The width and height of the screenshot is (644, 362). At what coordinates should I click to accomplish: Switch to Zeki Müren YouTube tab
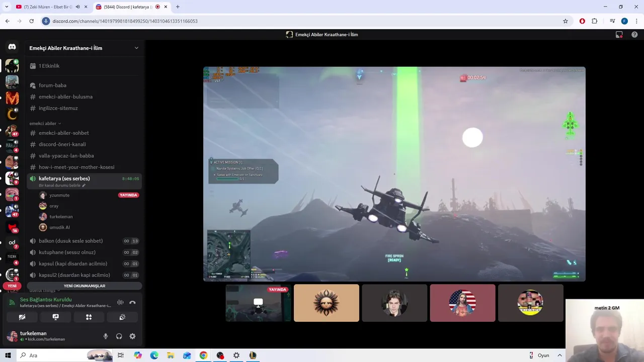[x=51, y=7]
